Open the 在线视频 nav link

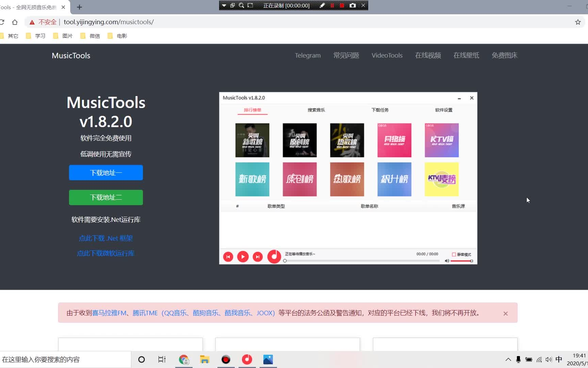pos(428,55)
